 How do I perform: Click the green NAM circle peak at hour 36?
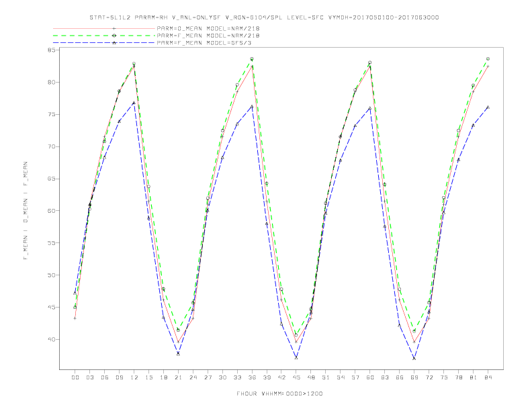point(252,59)
